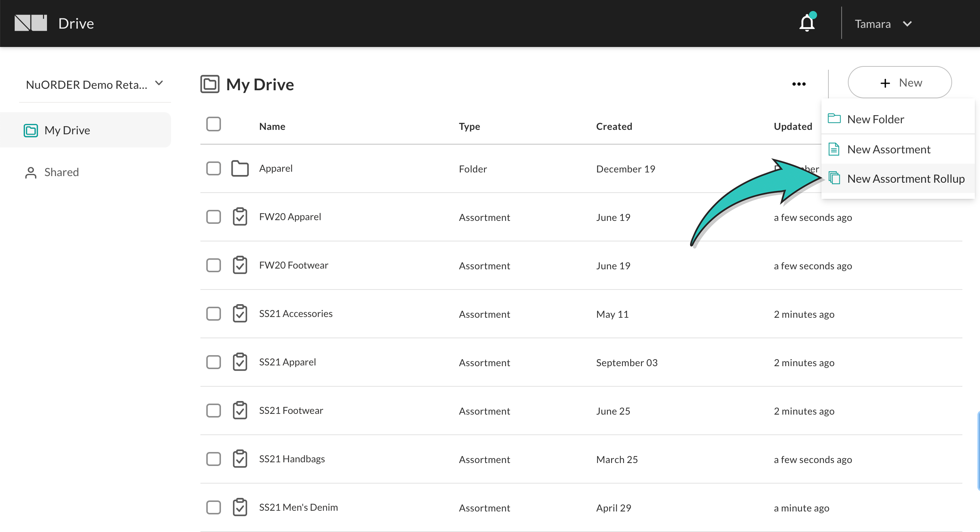This screenshot has width=980, height=532.
Task: Click the 'Folder' type cell
Action: click(472, 169)
